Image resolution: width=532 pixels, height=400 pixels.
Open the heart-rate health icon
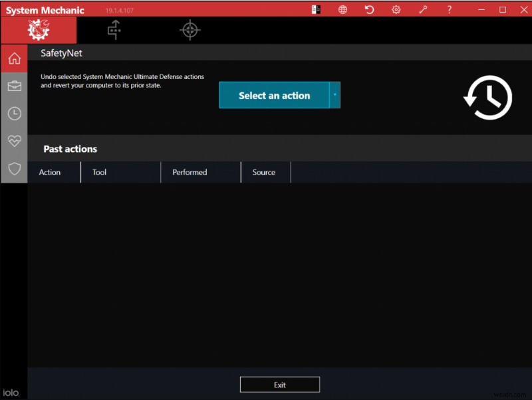tap(14, 141)
